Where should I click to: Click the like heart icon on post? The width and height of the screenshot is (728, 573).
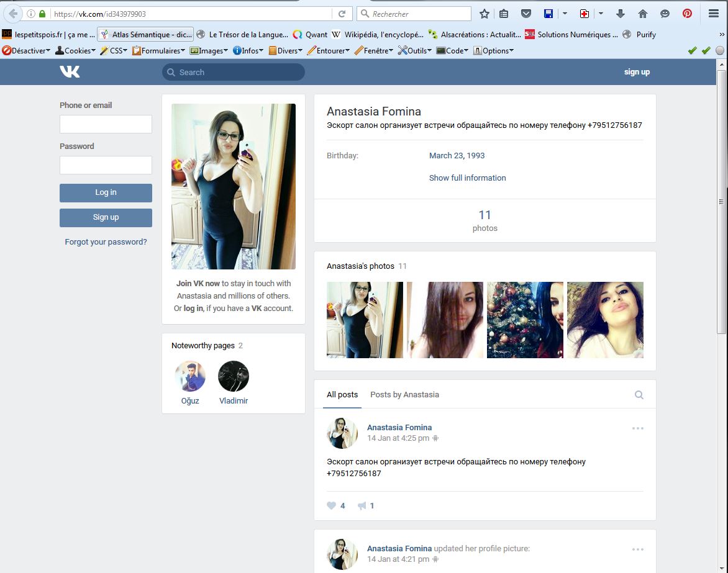(x=331, y=506)
